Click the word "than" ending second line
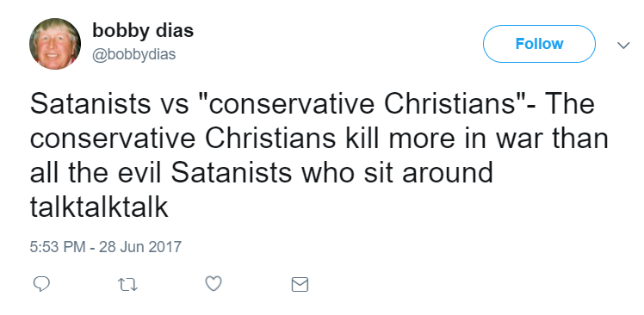Screen dimensions: 644x315 (x=578, y=138)
